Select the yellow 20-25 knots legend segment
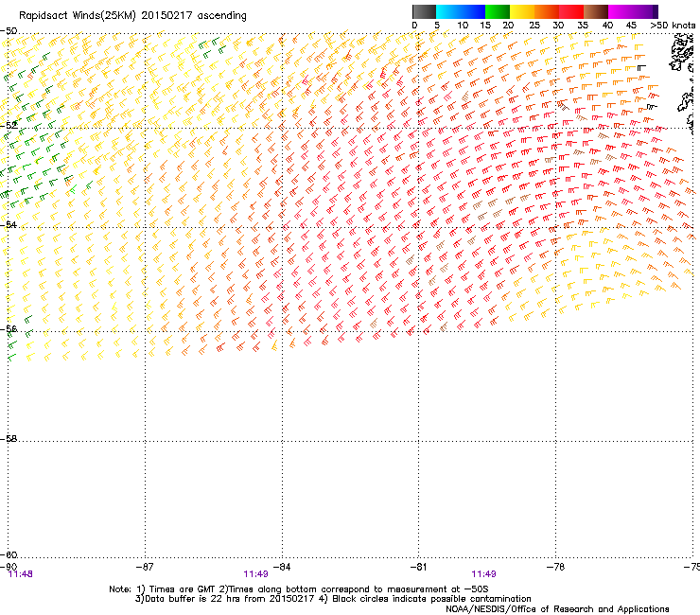 tap(522, 11)
